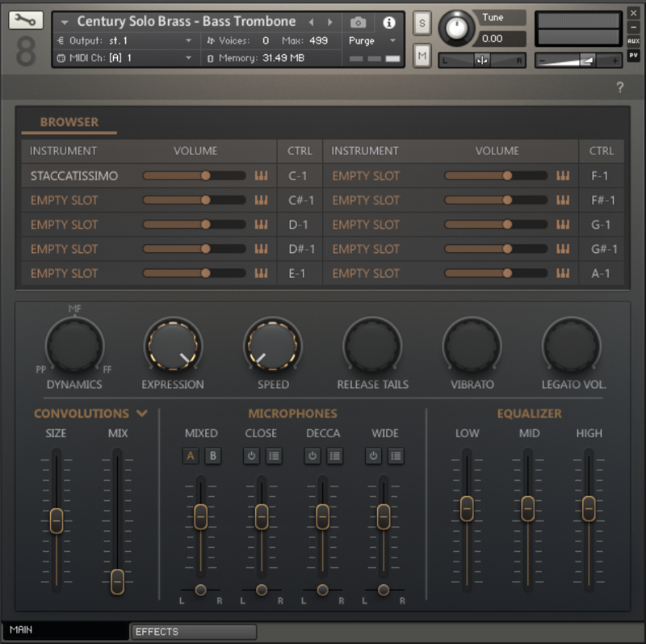Click keyboard icon in E-1 row

coord(261,273)
